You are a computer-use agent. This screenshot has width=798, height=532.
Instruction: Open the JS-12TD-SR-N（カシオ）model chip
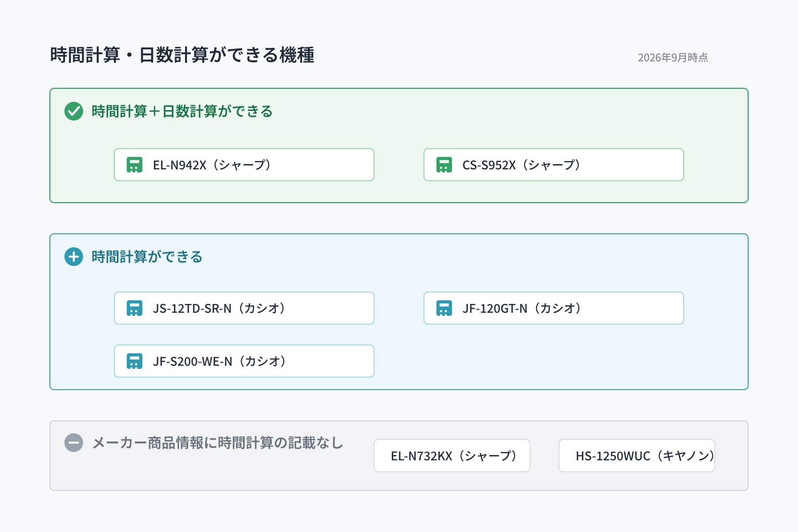tap(244, 308)
